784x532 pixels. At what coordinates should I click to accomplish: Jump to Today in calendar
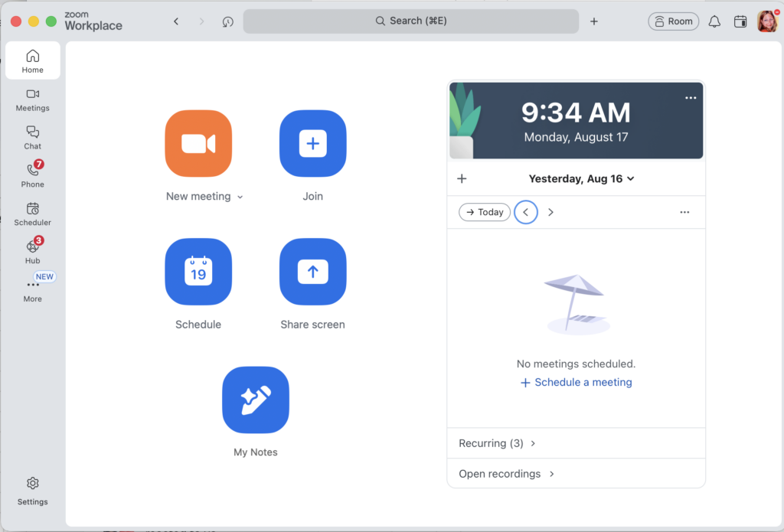pos(485,212)
